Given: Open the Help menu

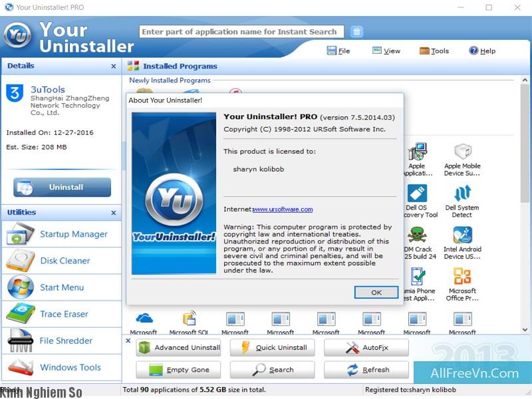Looking at the screenshot, I should 482,51.
